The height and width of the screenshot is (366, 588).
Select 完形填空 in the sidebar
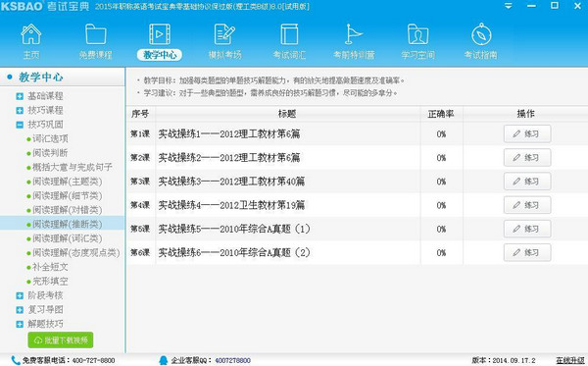pyautogui.click(x=50, y=282)
